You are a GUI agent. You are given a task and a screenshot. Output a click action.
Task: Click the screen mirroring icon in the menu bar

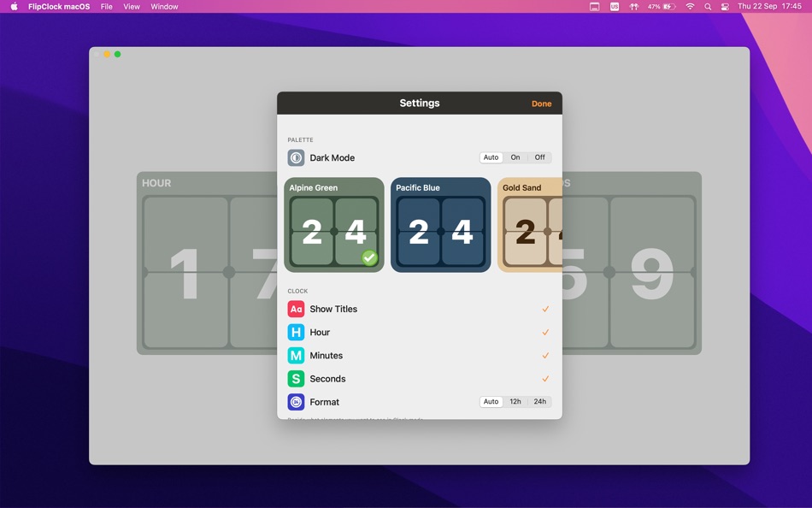pos(595,7)
